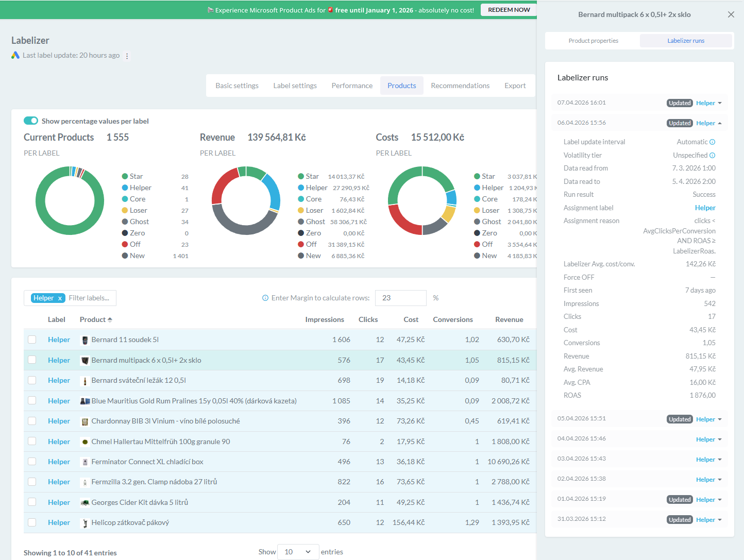
Task: Click the info icon next to Unspecified
Action: (x=712, y=155)
